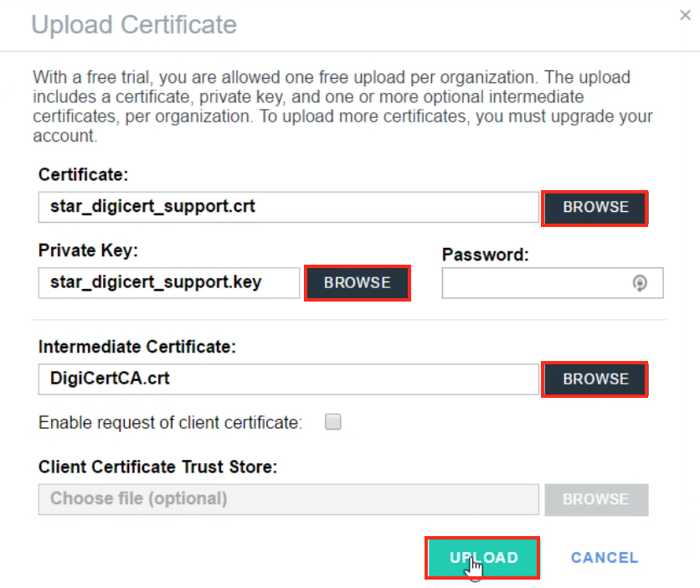Click the DigiCertCA.crt intermediate certificate field

pyautogui.click(x=288, y=379)
